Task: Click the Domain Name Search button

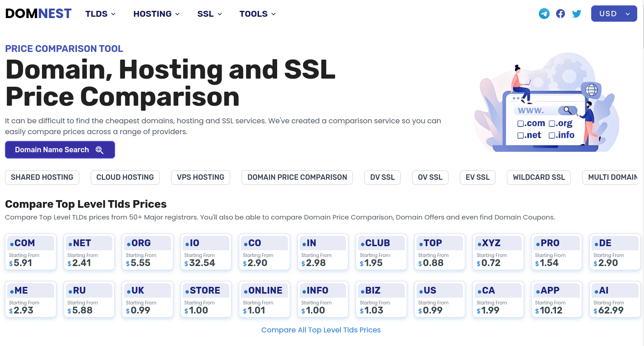Action: pyautogui.click(x=60, y=150)
